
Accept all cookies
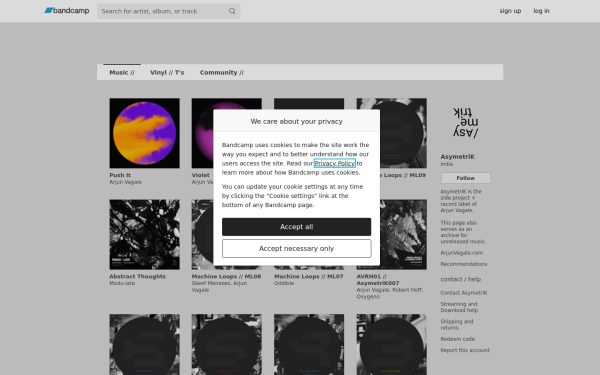tap(297, 227)
